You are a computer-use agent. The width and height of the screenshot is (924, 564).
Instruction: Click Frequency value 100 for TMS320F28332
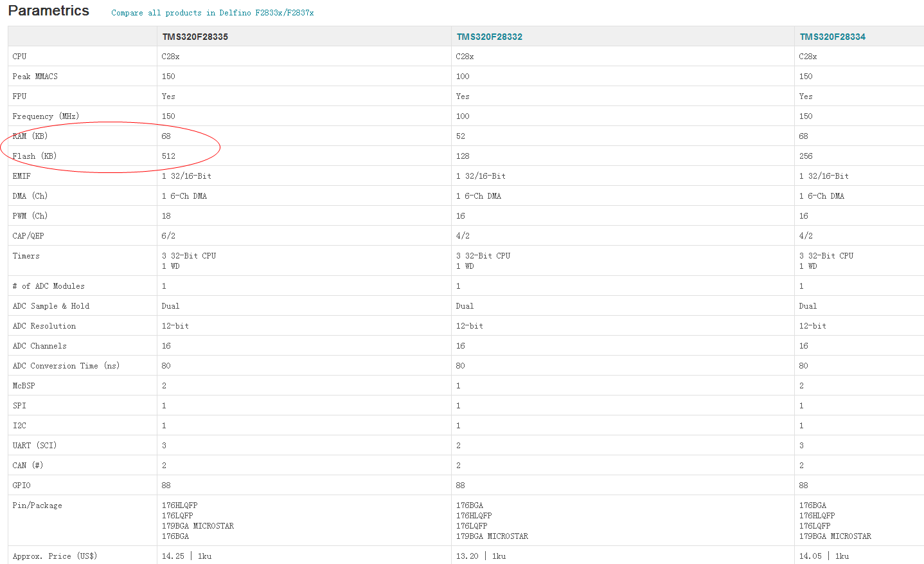(463, 116)
